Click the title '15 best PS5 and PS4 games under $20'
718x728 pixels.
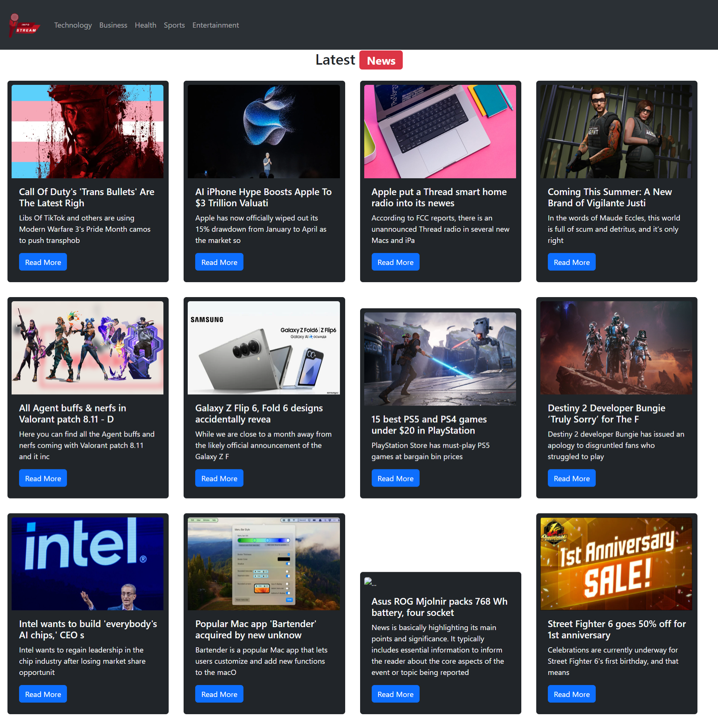429,425
